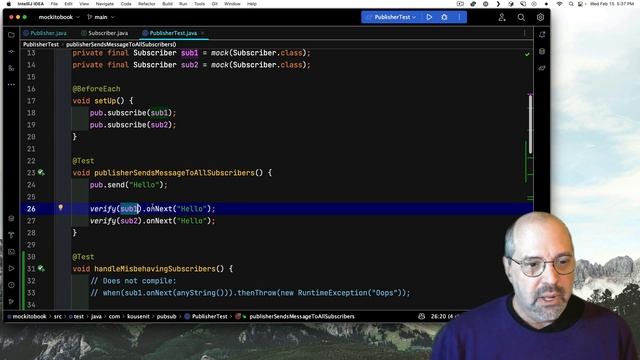Switch to the Publisher.java tab

[45, 33]
